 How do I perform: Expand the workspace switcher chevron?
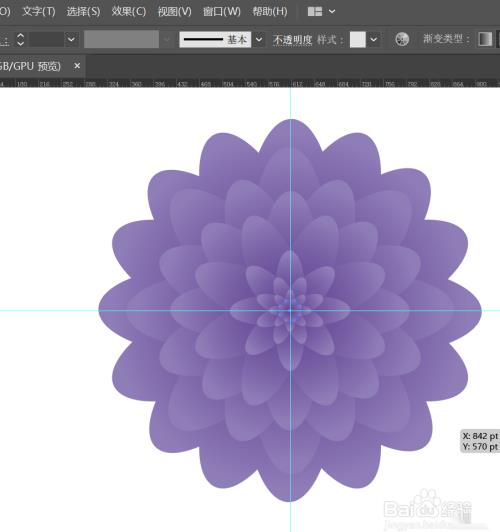coord(332,12)
